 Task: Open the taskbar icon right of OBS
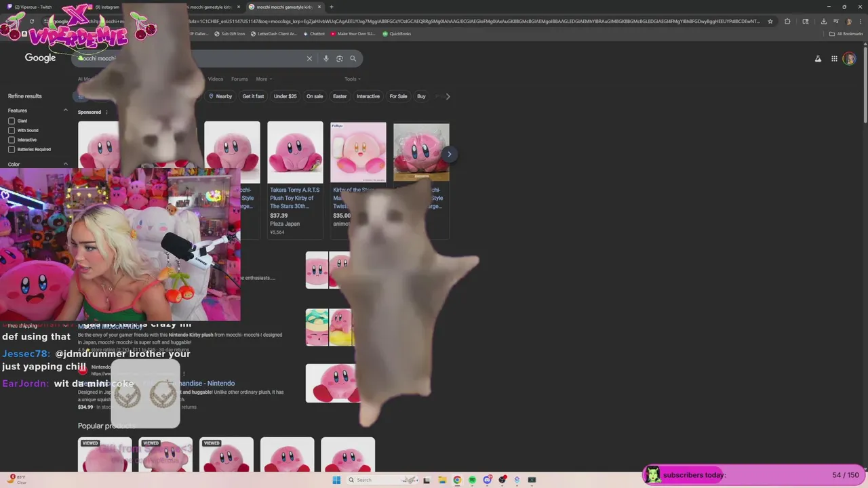click(x=517, y=480)
